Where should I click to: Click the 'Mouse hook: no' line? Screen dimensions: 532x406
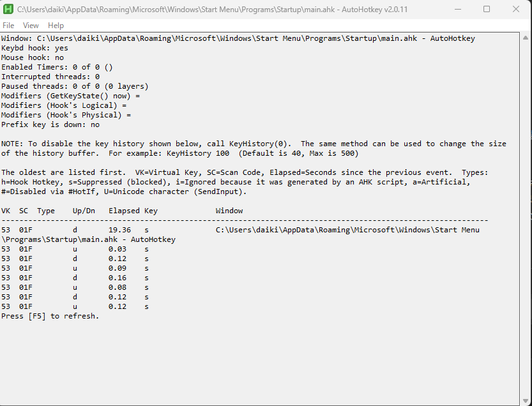[33, 57]
